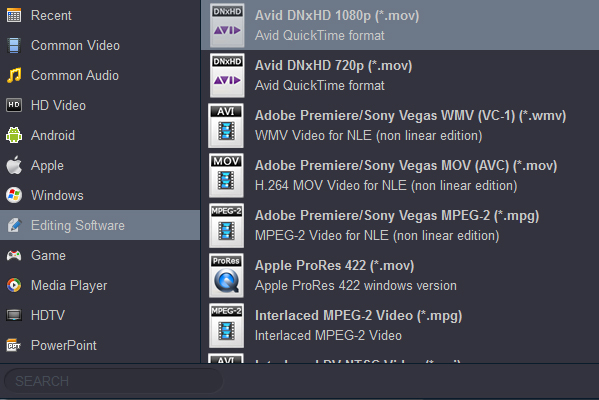Click the SEARCH input field
The image size is (599, 400).
tap(113, 381)
